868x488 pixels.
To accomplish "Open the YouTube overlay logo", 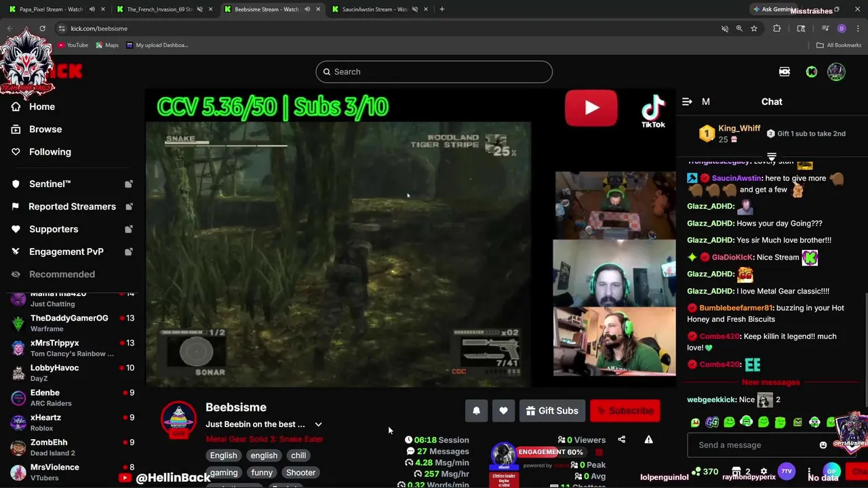I will click(591, 108).
